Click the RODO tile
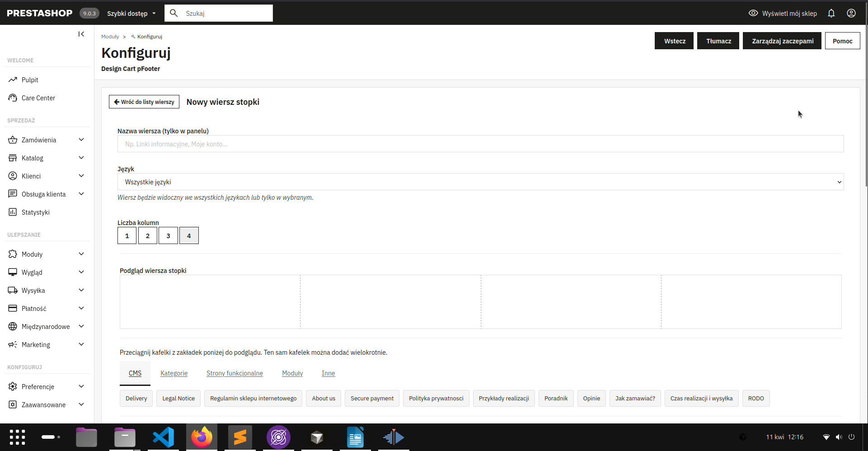Image resolution: width=868 pixels, height=451 pixels. [x=756, y=398]
